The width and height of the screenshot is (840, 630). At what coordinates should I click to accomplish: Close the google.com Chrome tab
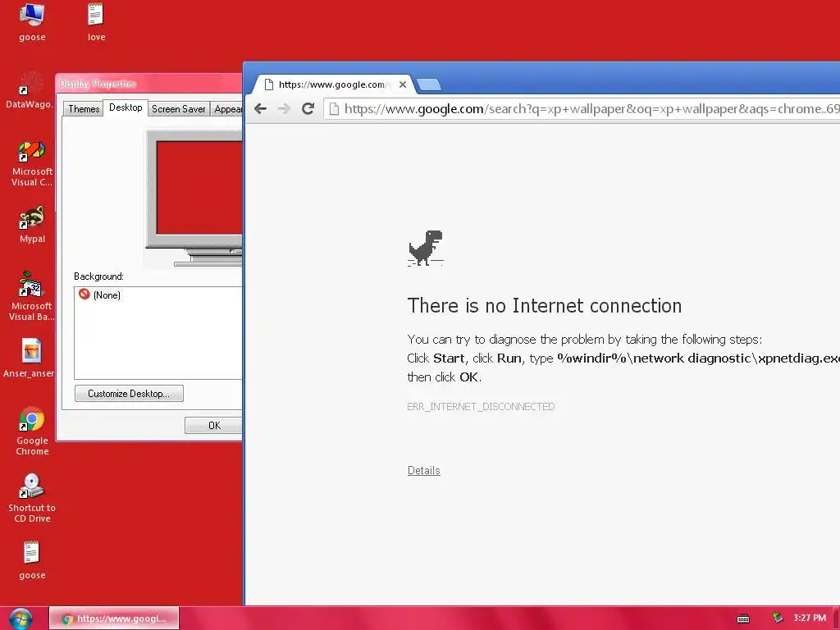[x=402, y=84]
